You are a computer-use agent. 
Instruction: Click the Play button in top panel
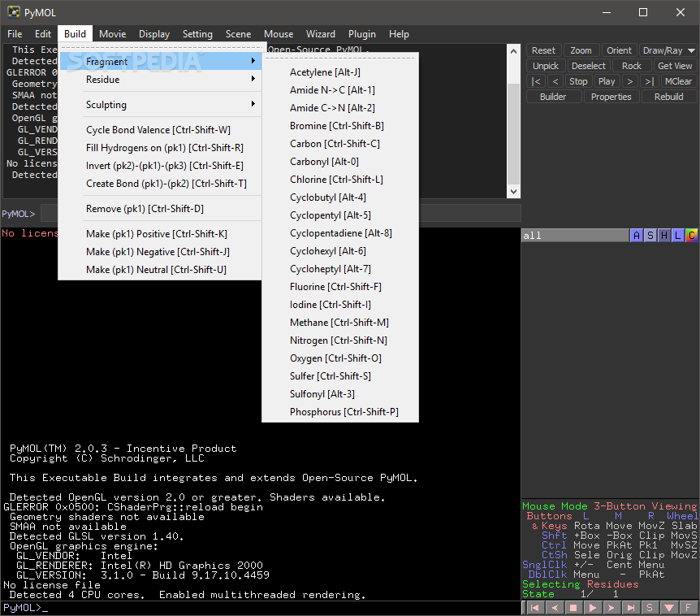click(x=607, y=81)
